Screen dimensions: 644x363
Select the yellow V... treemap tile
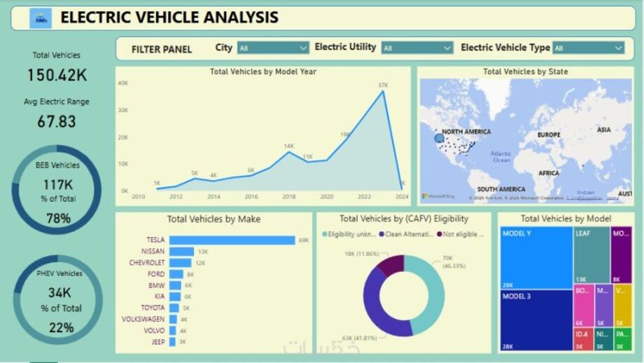(622, 305)
